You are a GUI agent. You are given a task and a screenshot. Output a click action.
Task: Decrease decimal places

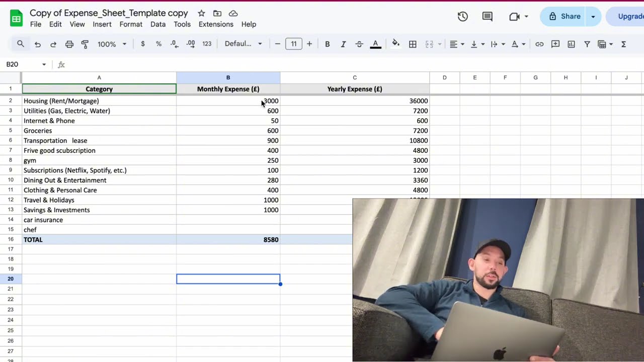point(175,44)
